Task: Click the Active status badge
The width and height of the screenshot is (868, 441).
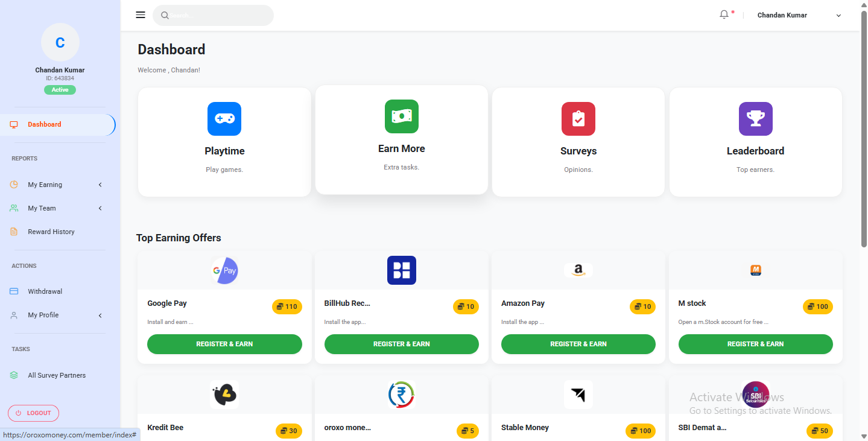Action: [60, 89]
